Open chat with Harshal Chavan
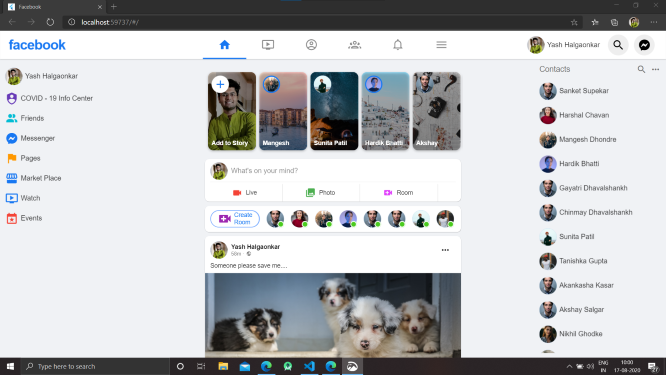 [x=574, y=115]
